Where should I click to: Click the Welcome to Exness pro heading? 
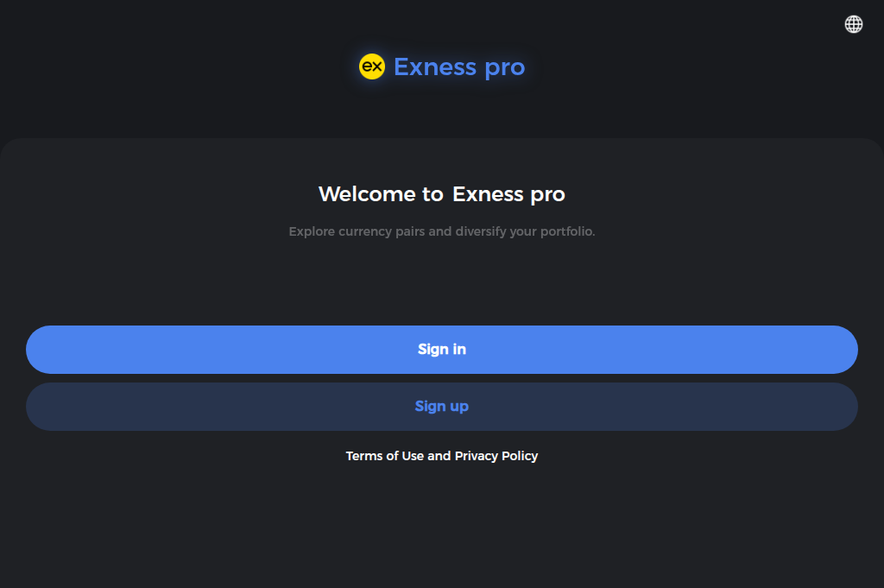[442, 194]
